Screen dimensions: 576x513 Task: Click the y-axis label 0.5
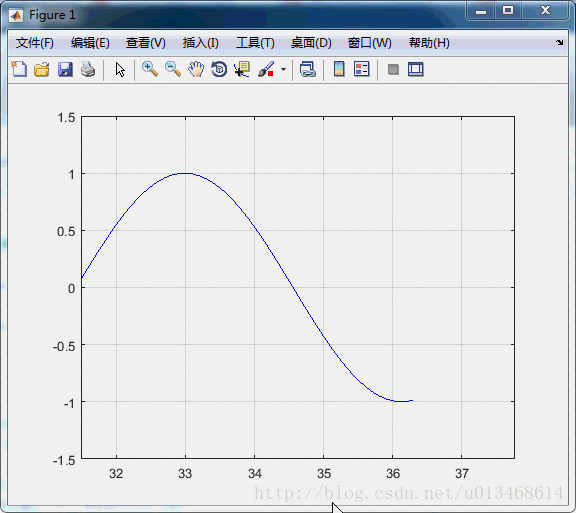tap(66, 232)
